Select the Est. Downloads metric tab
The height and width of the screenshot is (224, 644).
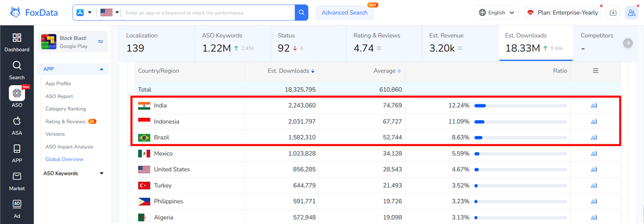tap(533, 43)
